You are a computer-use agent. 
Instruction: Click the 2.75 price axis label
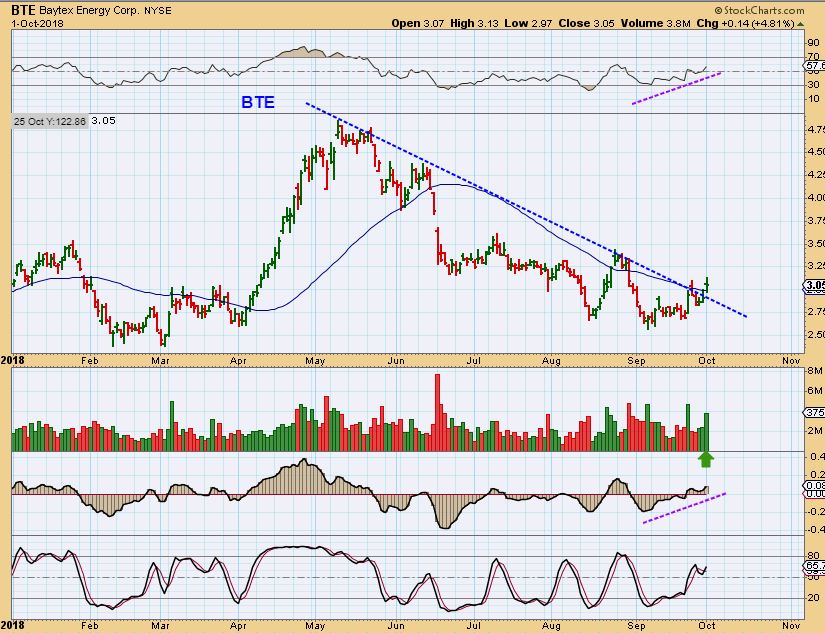(816, 312)
